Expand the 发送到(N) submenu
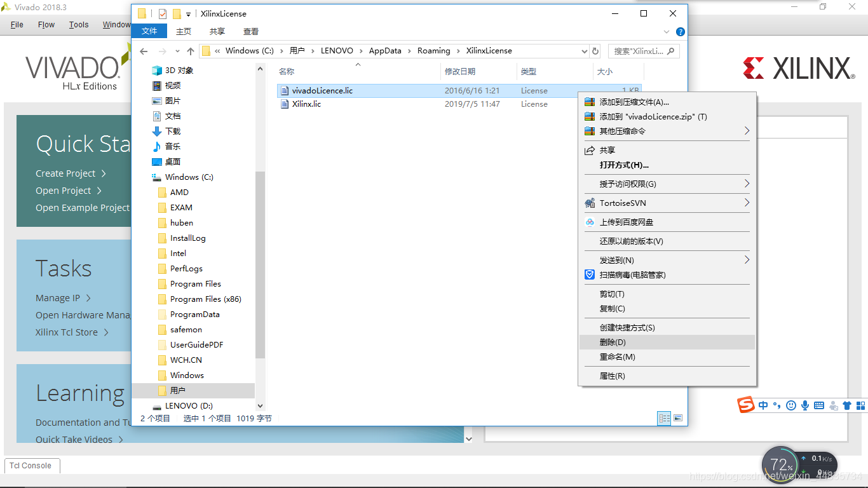 tap(635, 260)
